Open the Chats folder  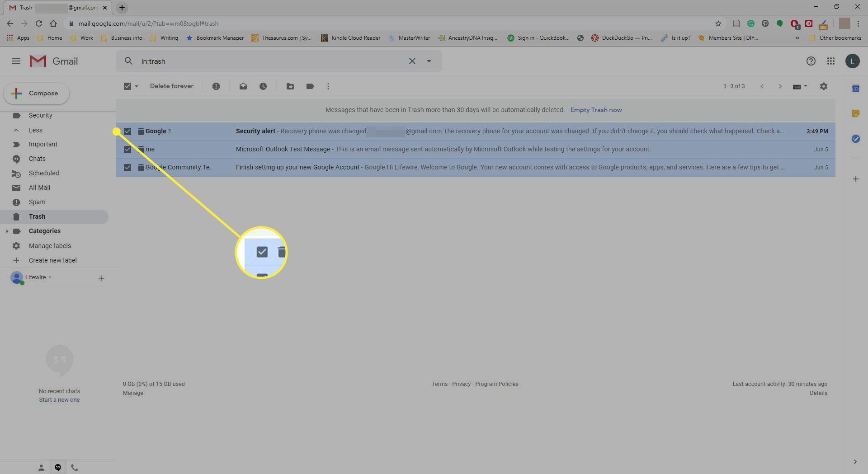click(37, 159)
